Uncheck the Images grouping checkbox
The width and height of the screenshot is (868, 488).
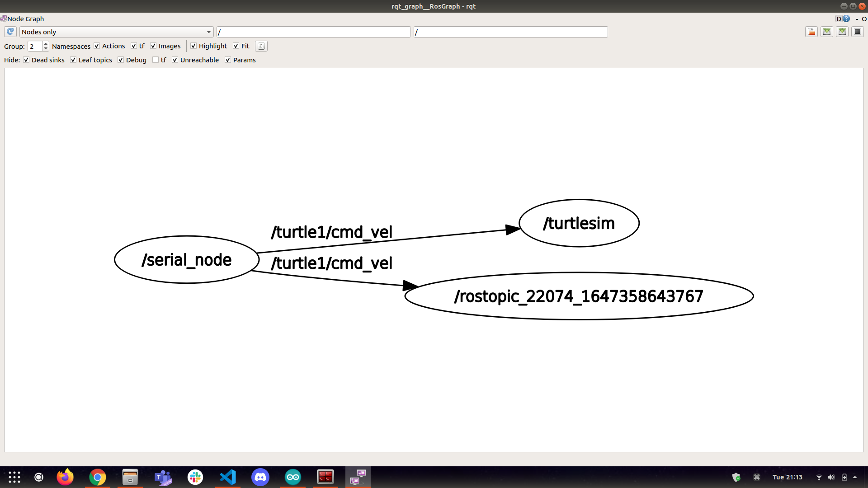(x=153, y=46)
